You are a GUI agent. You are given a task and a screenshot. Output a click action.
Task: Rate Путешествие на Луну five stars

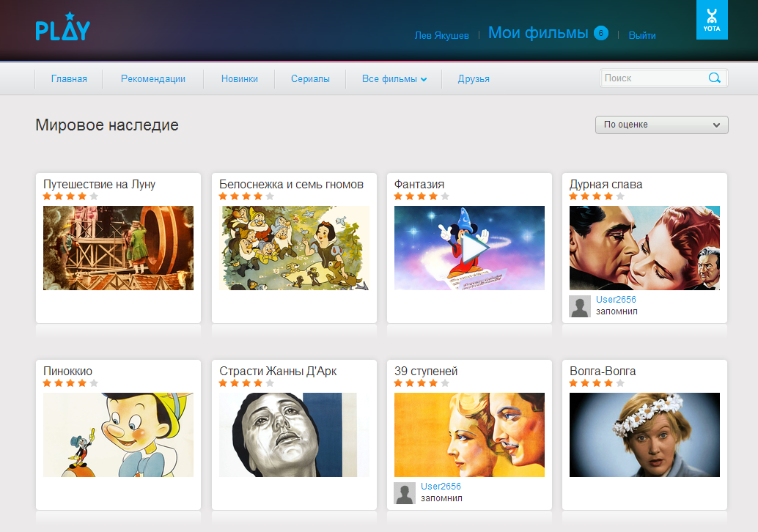coord(94,196)
